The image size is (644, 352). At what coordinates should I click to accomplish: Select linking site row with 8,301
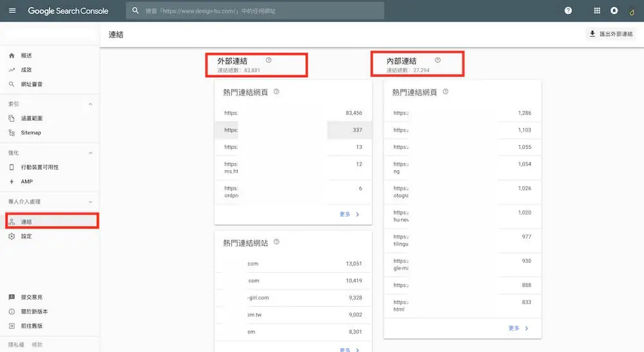293,332
